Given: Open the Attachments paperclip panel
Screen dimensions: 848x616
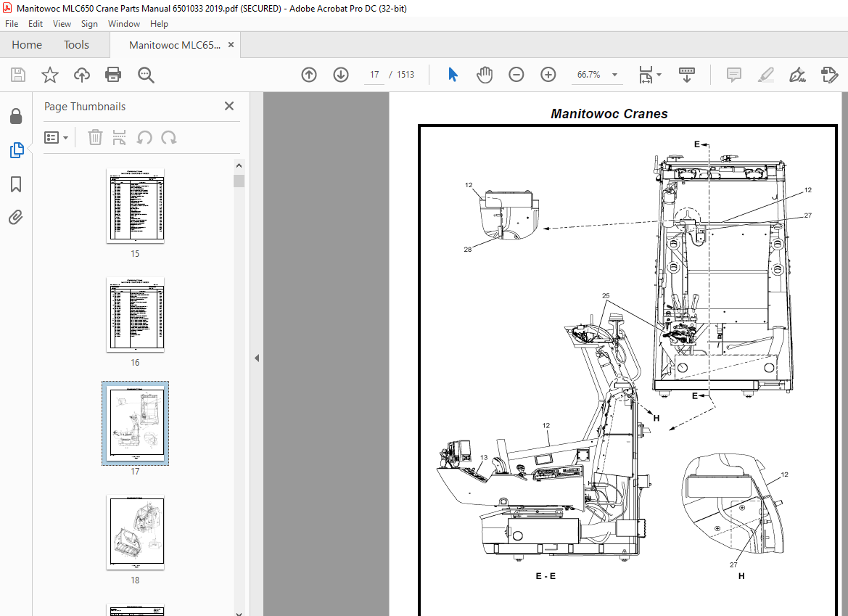Looking at the screenshot, I should pyautogui.click(x=16, y=218).
